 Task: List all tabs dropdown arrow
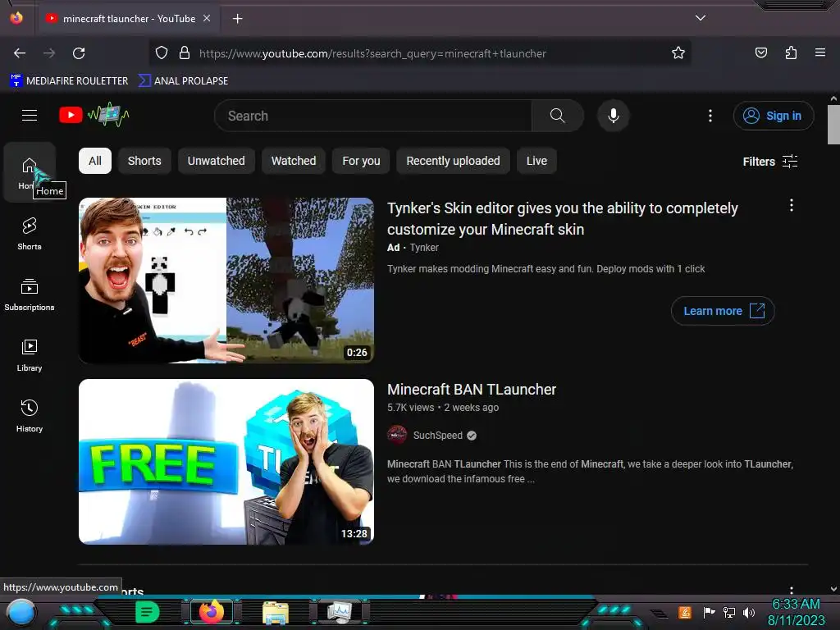(x=701, y=18)
